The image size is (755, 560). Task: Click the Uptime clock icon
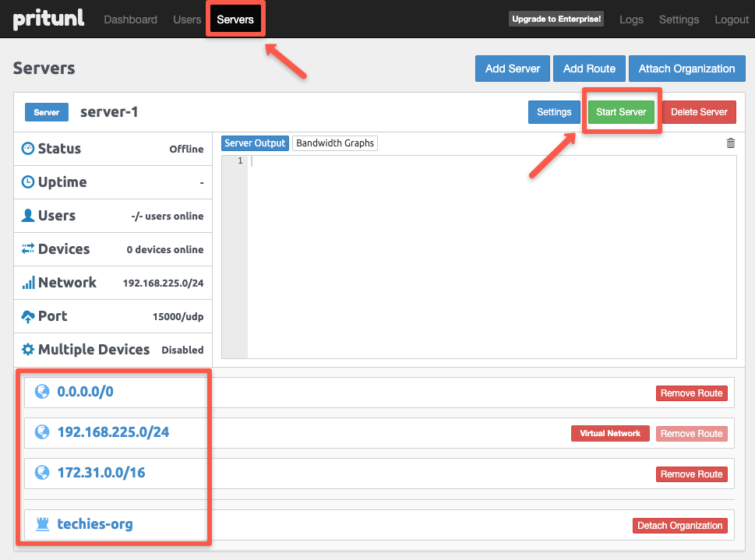[28, 182]
